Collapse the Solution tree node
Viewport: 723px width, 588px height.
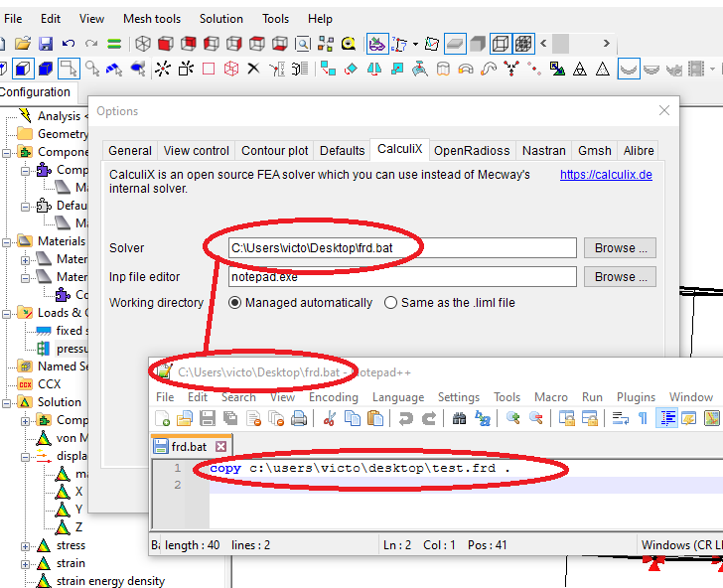tap(6, 402)
